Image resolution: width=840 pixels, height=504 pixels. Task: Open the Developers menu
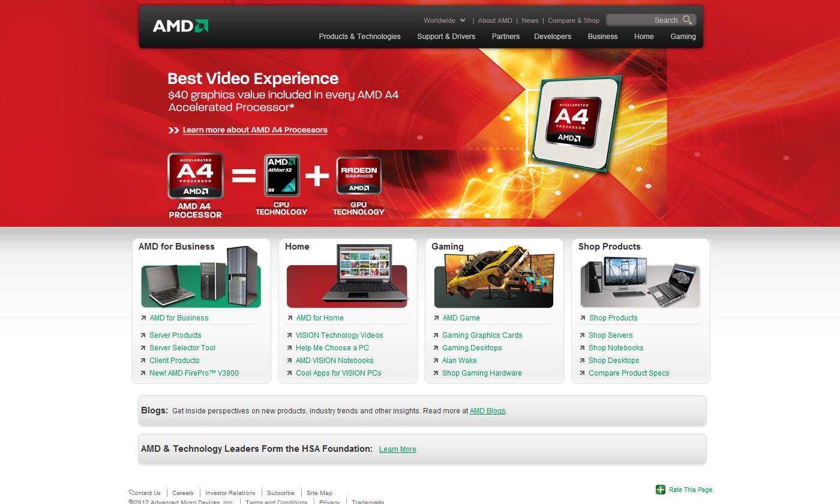[x=553, y=37]
